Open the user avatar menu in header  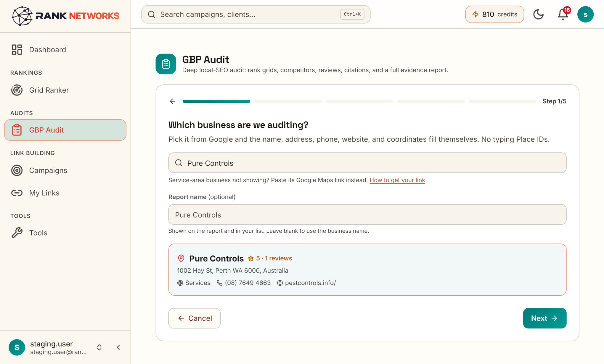pyautogui.click(x=585, y=14)
